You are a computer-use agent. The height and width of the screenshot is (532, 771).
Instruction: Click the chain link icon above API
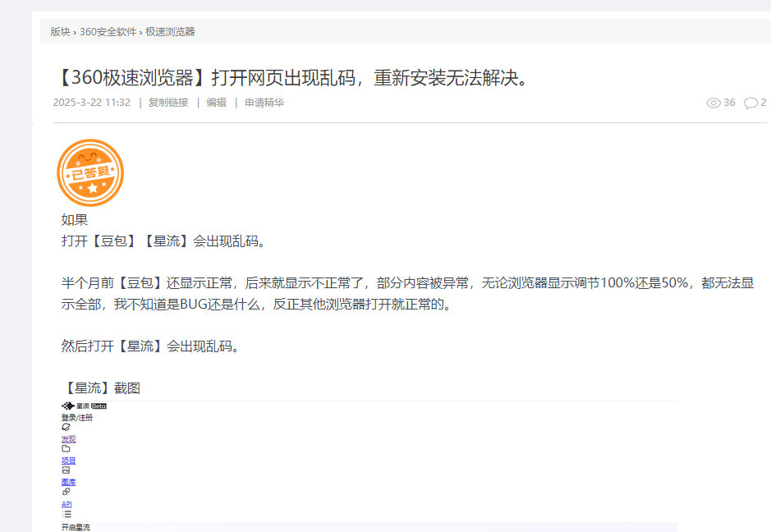[66, 492]
